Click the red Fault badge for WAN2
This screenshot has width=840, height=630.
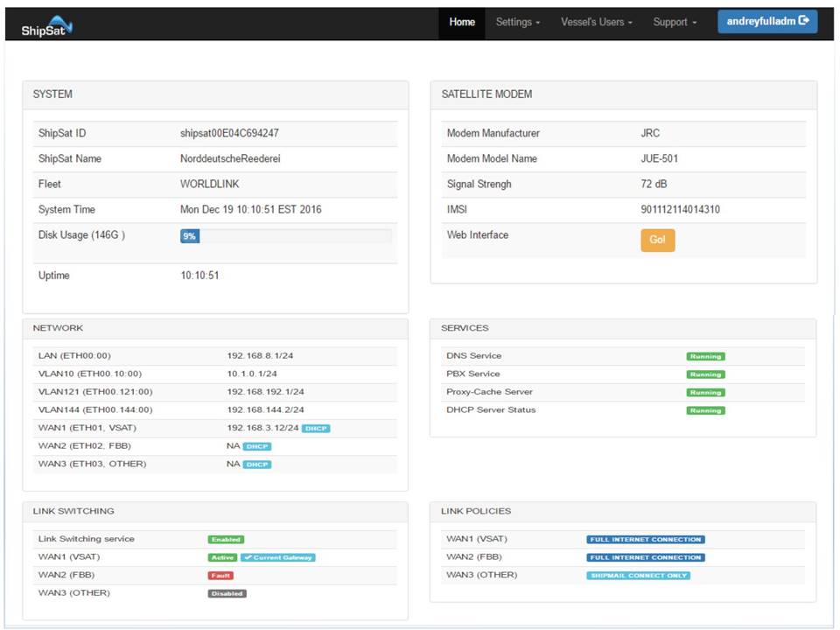220,576
